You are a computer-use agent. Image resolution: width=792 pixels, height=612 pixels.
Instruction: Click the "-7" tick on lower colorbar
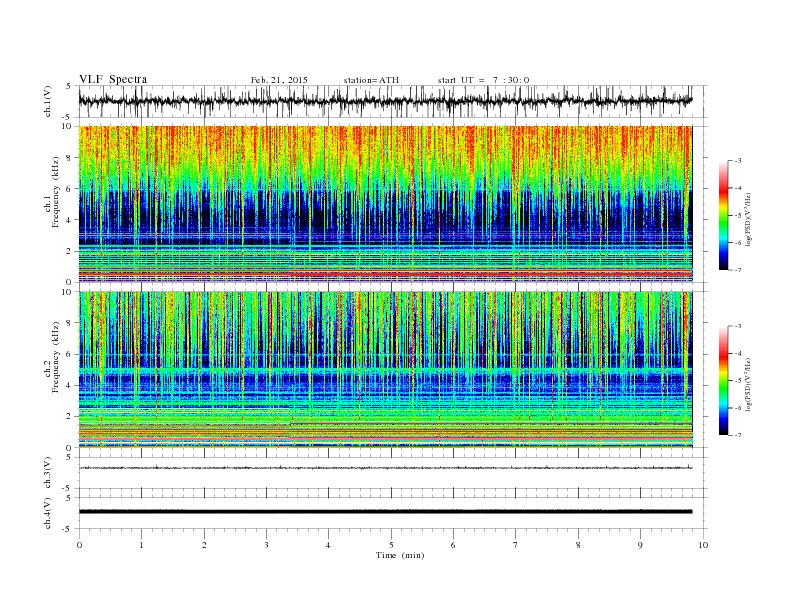738,435
